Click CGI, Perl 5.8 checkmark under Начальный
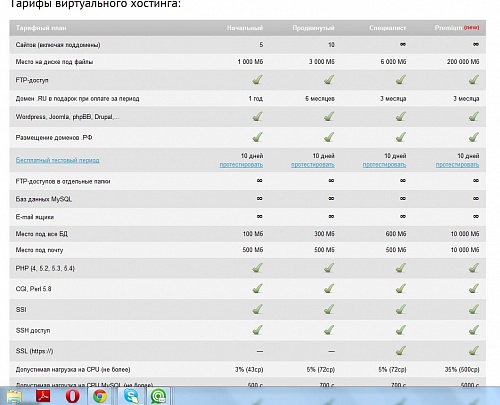 (x=257, y=289)
